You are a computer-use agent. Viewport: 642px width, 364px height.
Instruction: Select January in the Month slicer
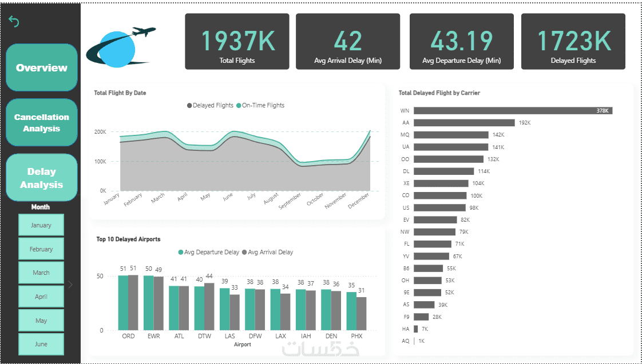pos(41,225)
